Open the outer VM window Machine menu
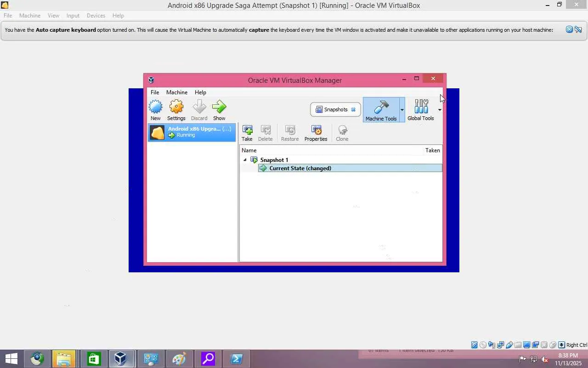The image size is (588, 368). (30, 16)
